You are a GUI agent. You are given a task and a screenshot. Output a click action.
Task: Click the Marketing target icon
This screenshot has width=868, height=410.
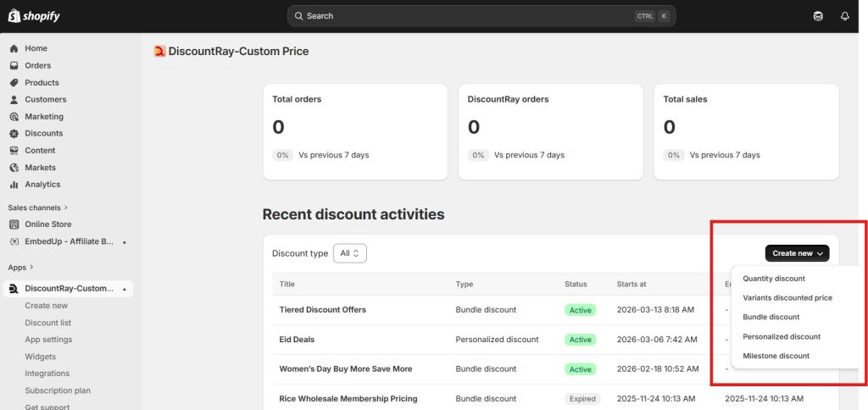pyautogui.click(x=14, y=117)
